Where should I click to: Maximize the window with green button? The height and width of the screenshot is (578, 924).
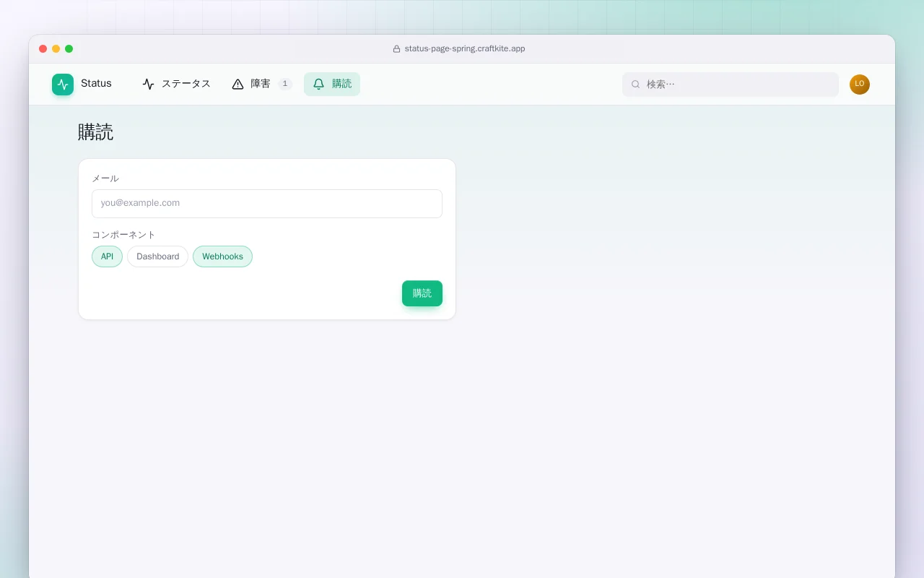69,49
